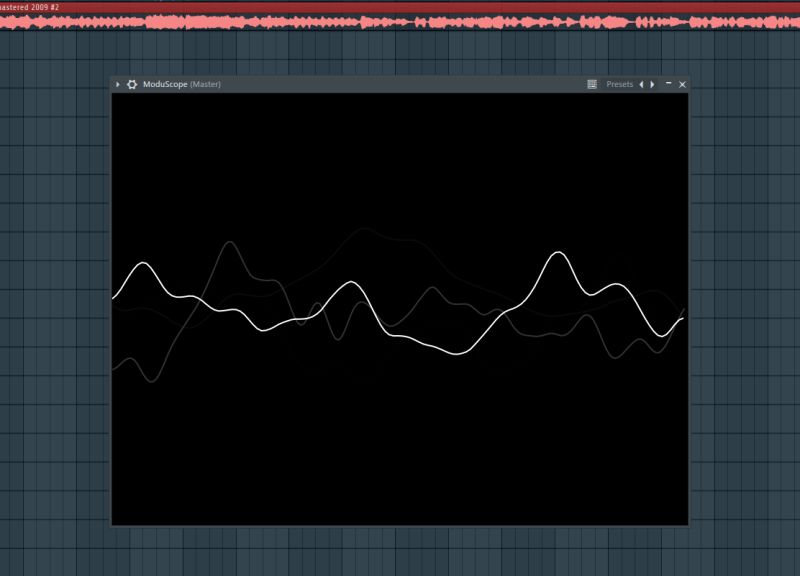Image resolution: width=800 pixels, height=576 pixels.
Task: Click the small arrow left of the gear
Action: point(117,84)
